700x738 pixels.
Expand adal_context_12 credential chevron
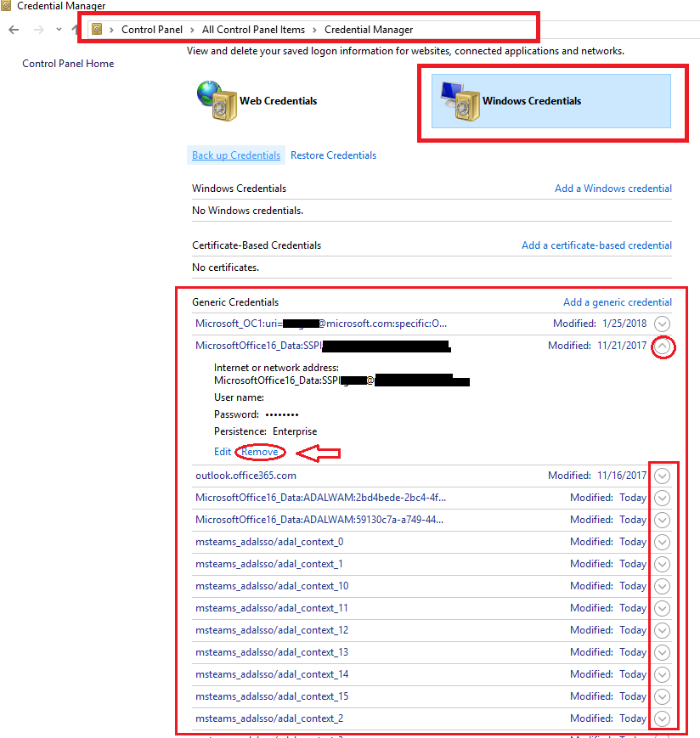pos(662,631)
